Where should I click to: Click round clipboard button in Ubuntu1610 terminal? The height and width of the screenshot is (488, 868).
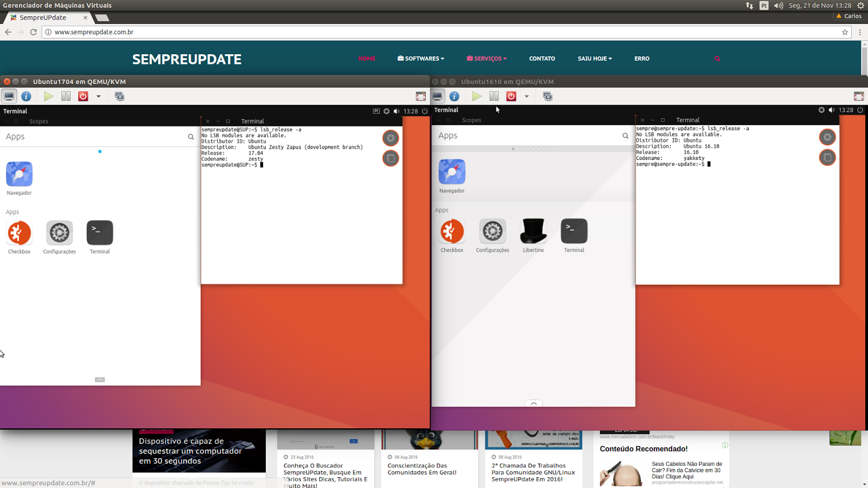click(827, 157)
